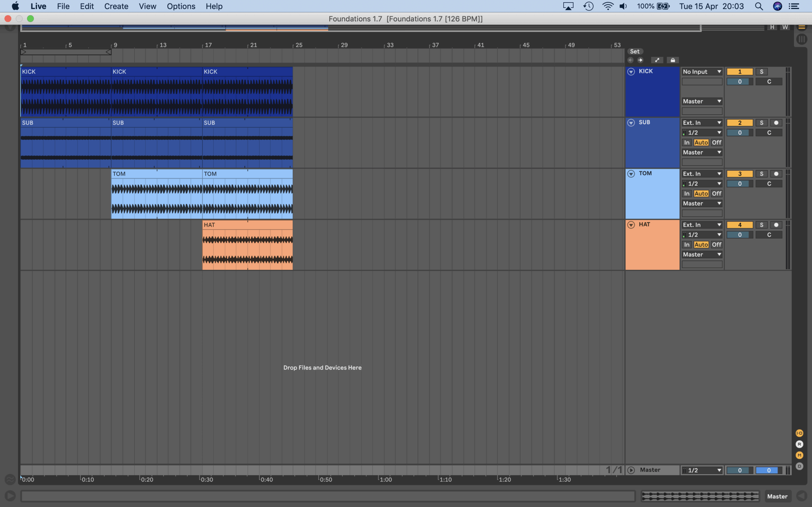Open the KICK No Input dropdown
This screenshot has height=507, width=812.
(x=702, y=72)
